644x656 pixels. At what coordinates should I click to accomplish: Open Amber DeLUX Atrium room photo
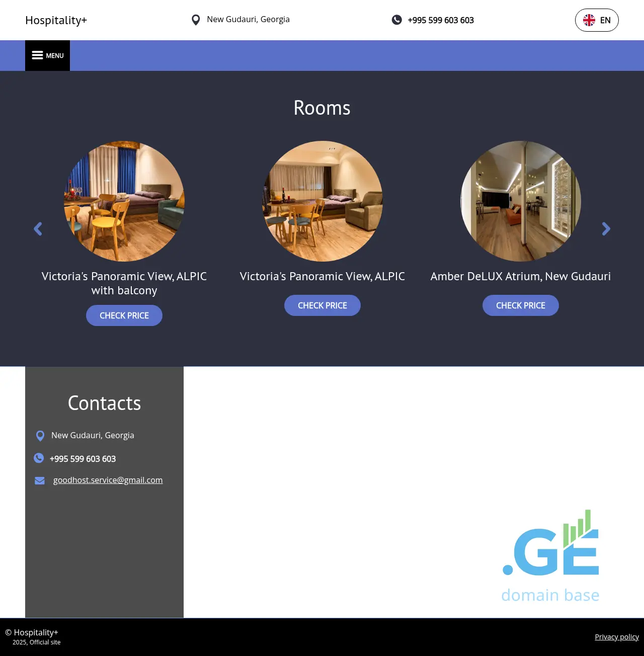520,201
